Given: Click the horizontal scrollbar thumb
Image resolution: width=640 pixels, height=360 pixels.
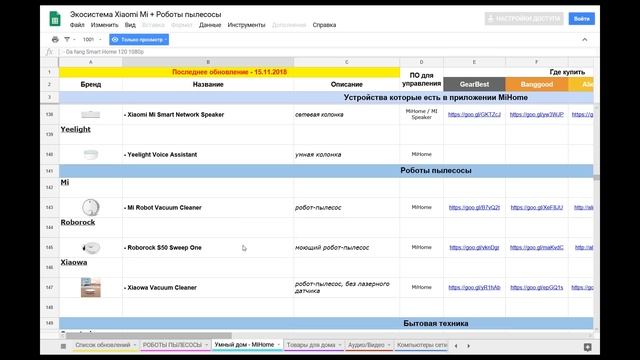Looking at the screenshot, I should click(x=149, y=336).
